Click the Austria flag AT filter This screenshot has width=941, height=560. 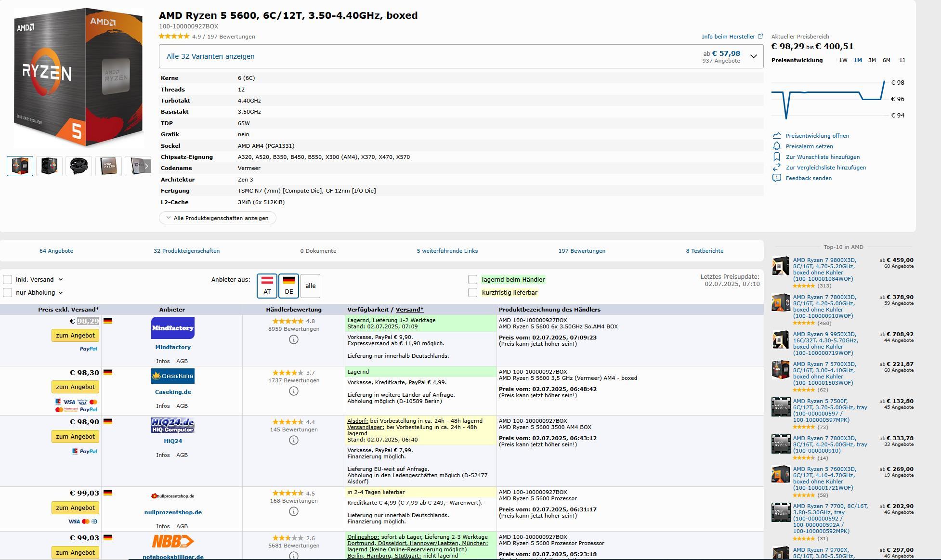click(267, 286)
